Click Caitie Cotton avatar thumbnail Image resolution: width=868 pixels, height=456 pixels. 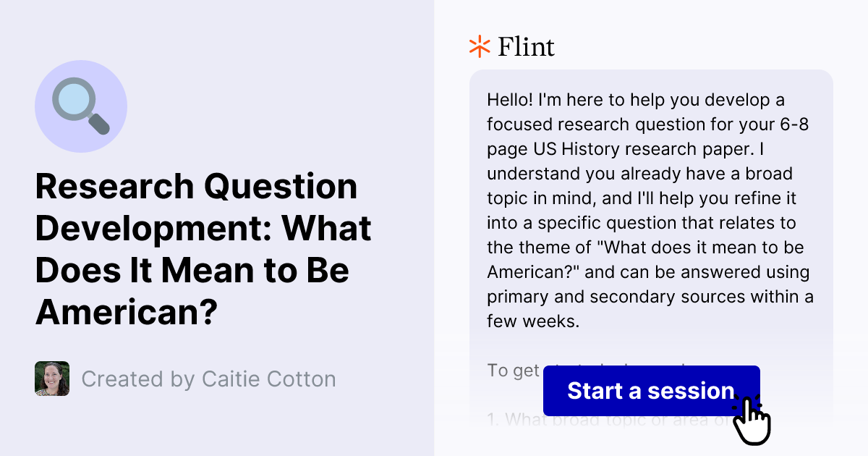(x=51, y=379)
